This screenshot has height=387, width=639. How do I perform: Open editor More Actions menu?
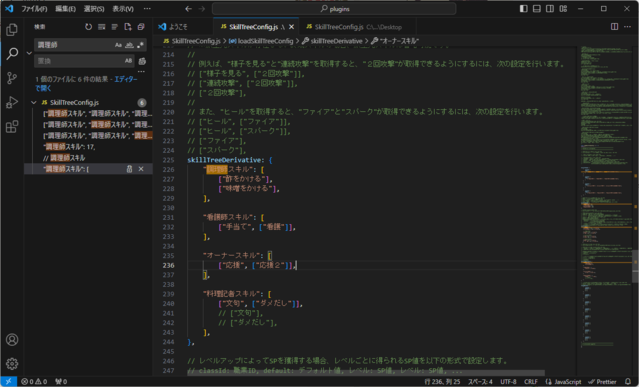(x=627, y=26)
